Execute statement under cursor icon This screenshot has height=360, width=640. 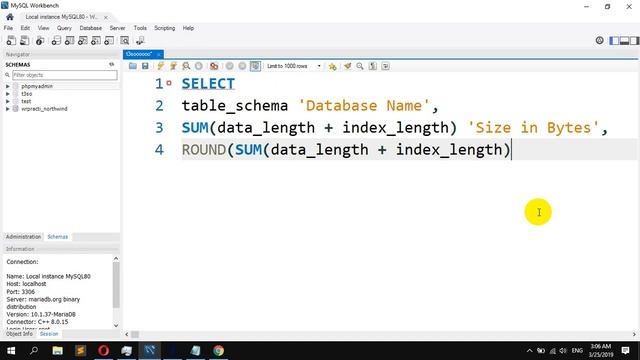(x=173, y=66)
